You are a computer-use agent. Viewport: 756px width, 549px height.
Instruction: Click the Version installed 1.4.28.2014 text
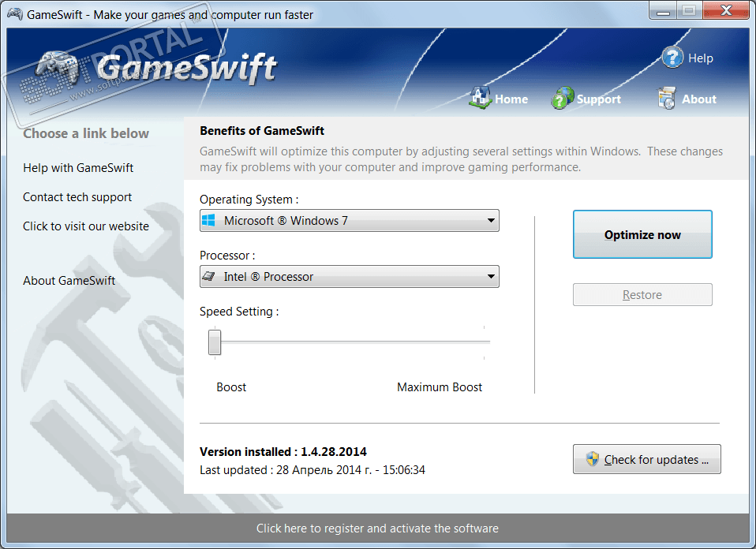(283, 452)
